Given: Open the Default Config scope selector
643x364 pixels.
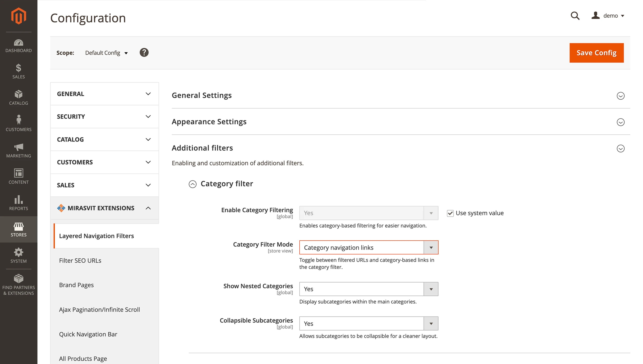Looking at the screenshot, I should pyautogui.click(x=106, y=53).
